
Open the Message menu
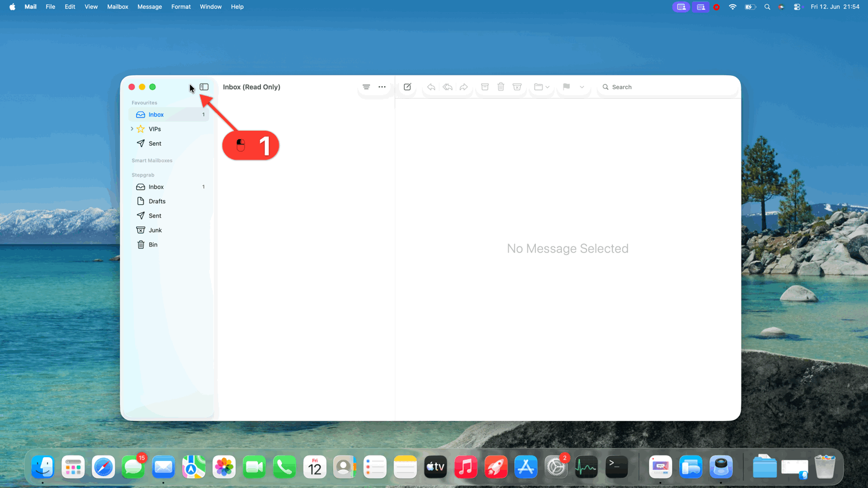[x=149, y=7]
